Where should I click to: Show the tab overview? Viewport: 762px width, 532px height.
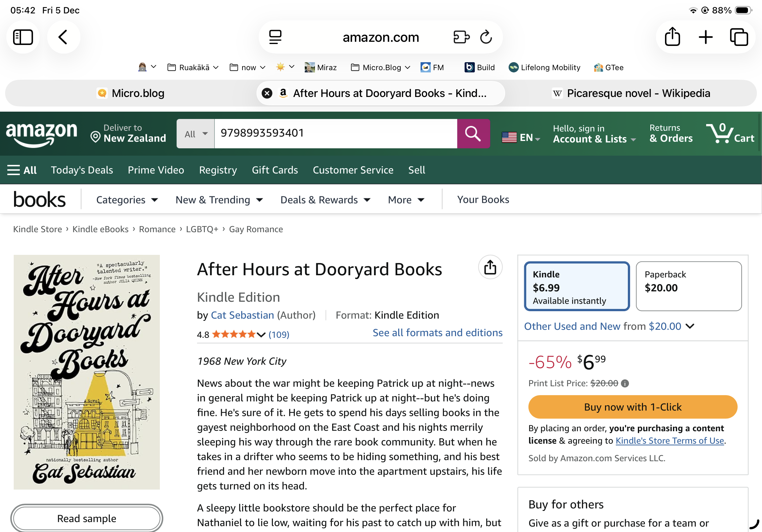739,37
